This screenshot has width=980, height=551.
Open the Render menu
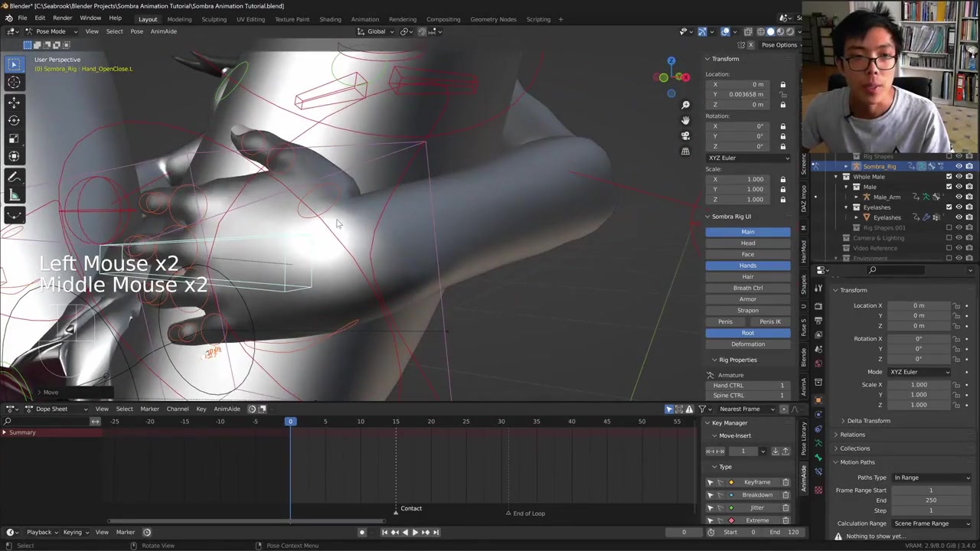coord(62,18)
